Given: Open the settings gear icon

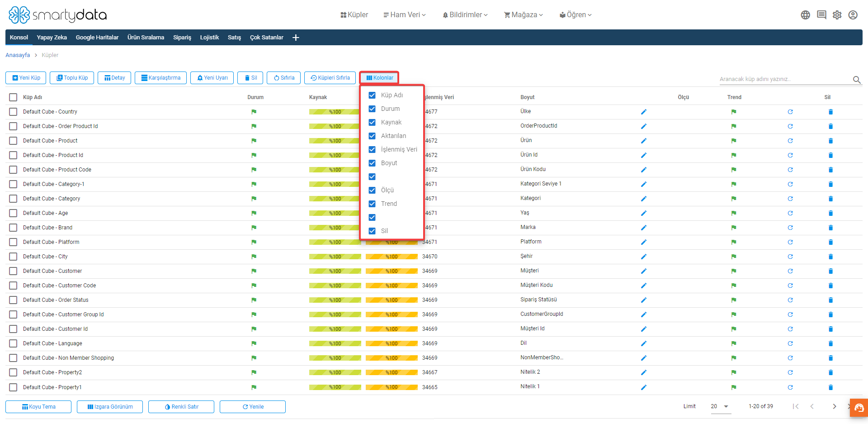Looking at the screenshot, I should (x=837, y=15).
